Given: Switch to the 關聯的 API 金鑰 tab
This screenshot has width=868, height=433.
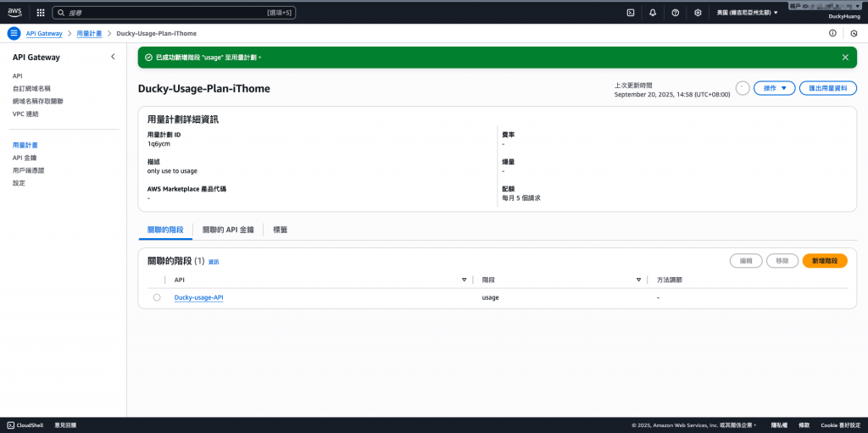Looking at the screenshot, I should click(228, 230).
